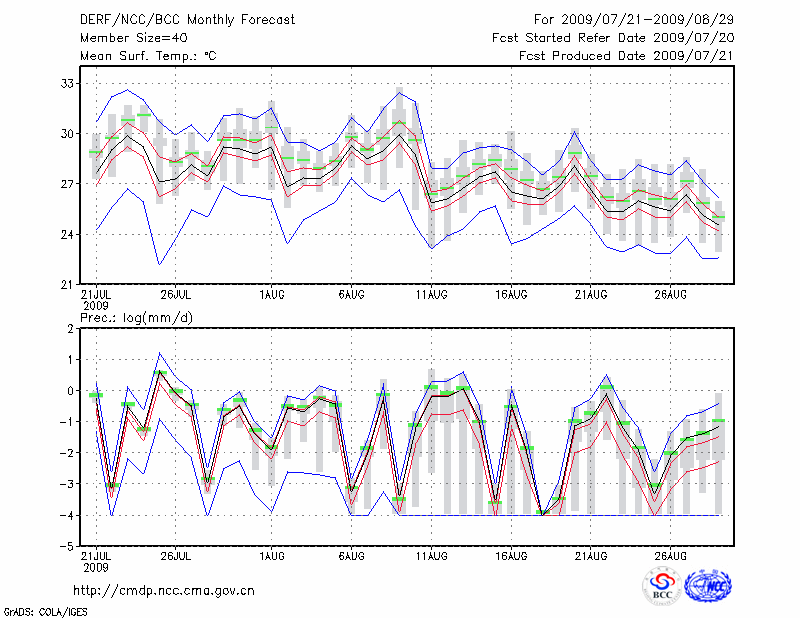The image size is (800, 618).
Task: Click the 33 value on temperature y-axis
Action: [68, 83]
